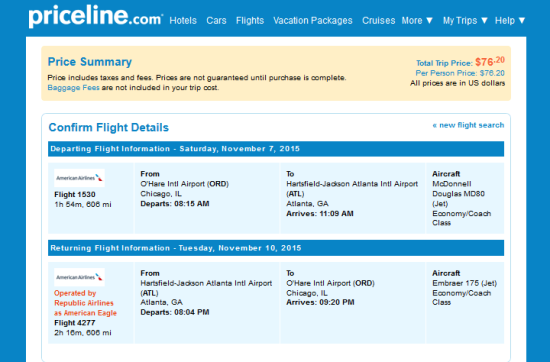Click the priceline.com logo
The image size is (550, 362).
[96, 16]
